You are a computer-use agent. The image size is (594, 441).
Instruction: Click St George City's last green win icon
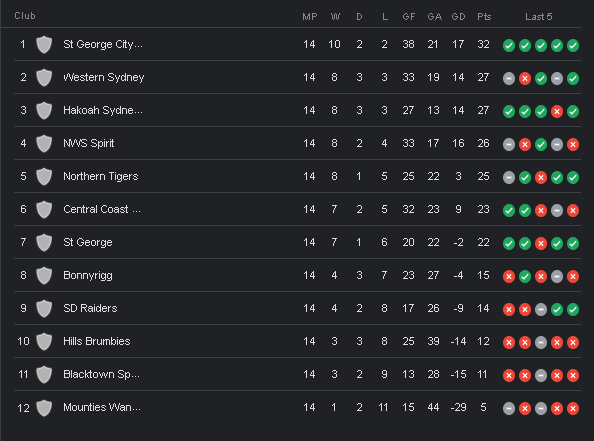tap(573, 46)
